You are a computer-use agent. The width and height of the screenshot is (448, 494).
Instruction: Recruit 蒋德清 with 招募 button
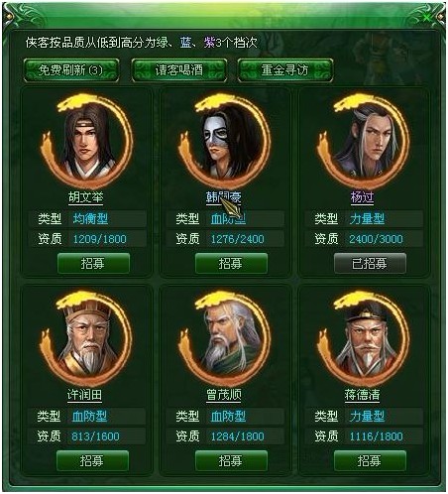(x=370, y=460)
